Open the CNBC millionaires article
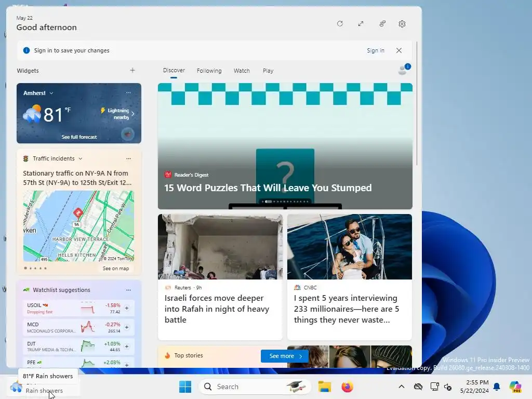Image resolution: width=532 pixels, height=399 pixels. [350, 277]
